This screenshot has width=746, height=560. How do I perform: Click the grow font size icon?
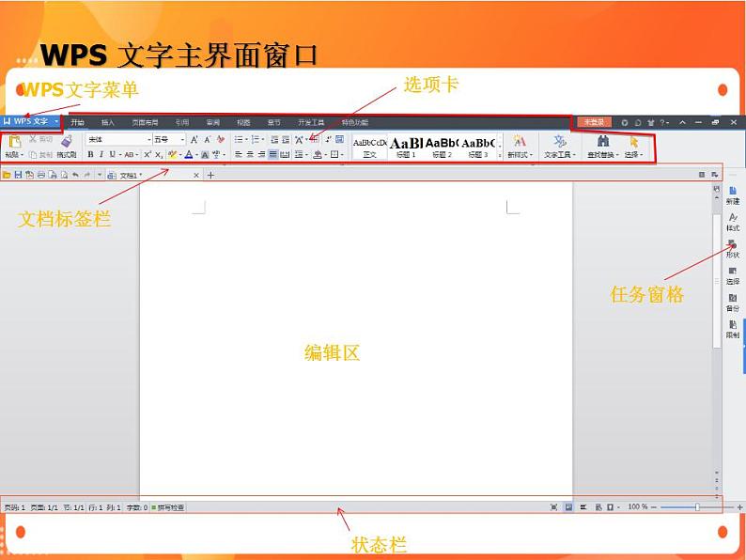click(194, 139)
